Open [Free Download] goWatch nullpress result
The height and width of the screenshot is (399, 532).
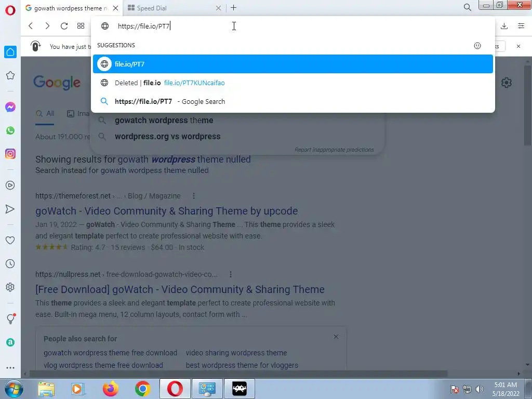click(180, 289)
